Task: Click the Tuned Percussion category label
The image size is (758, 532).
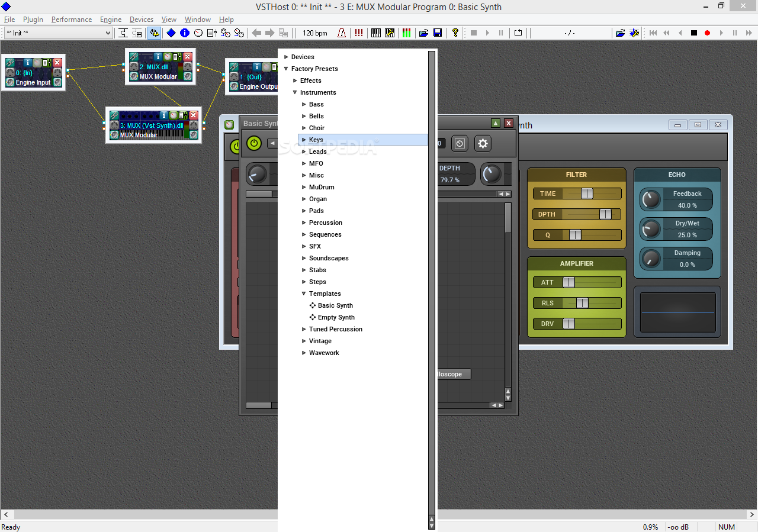Action: pos(336,329)
